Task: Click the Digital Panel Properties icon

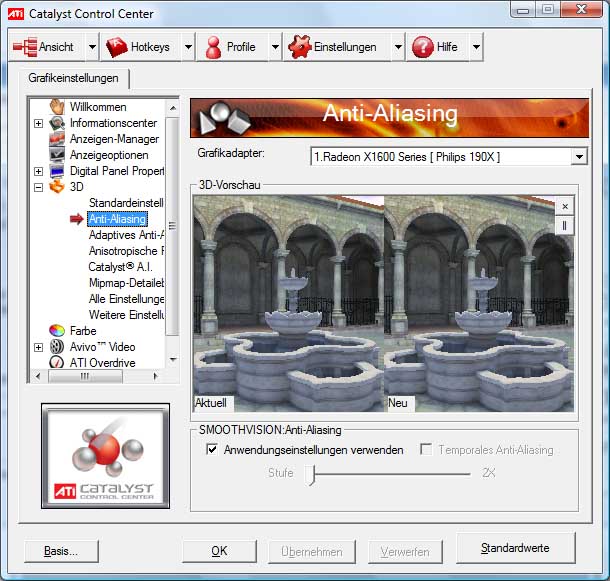Action: coord(57,171)
